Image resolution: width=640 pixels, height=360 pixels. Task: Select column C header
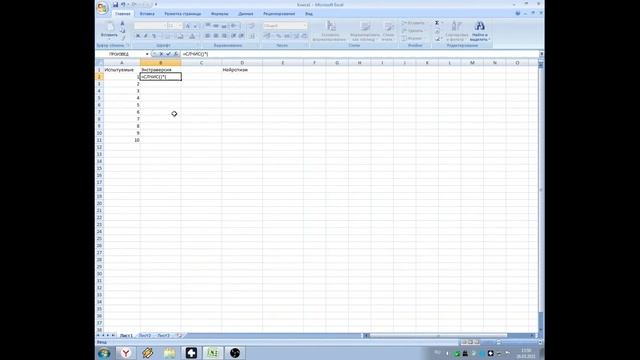tap(201, 63)
